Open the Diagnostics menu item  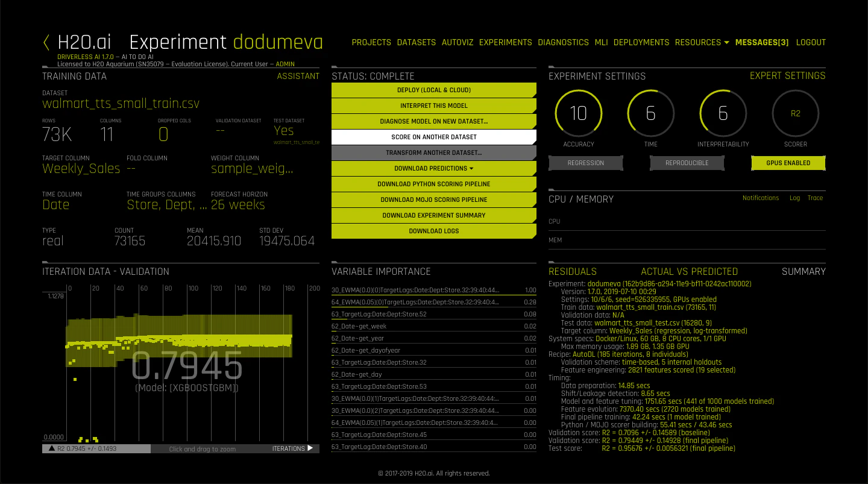563,42
